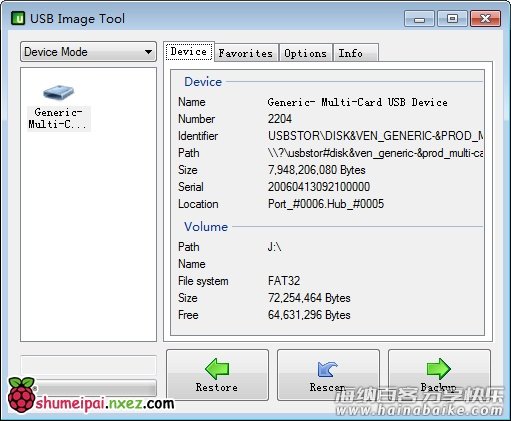This screenshot has height=421, width=511.
Task: Click the USB Image Tool title icon
Action: tap(18, 18)
